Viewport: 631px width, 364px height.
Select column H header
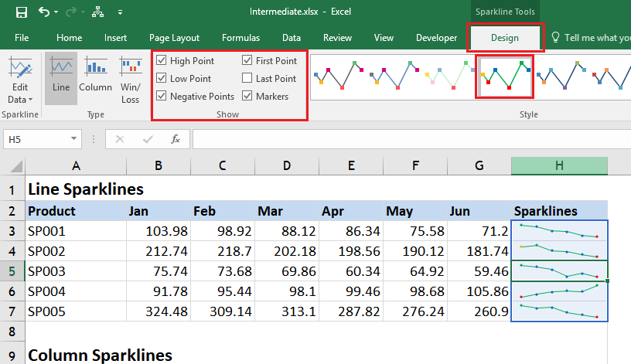[559, 165]
